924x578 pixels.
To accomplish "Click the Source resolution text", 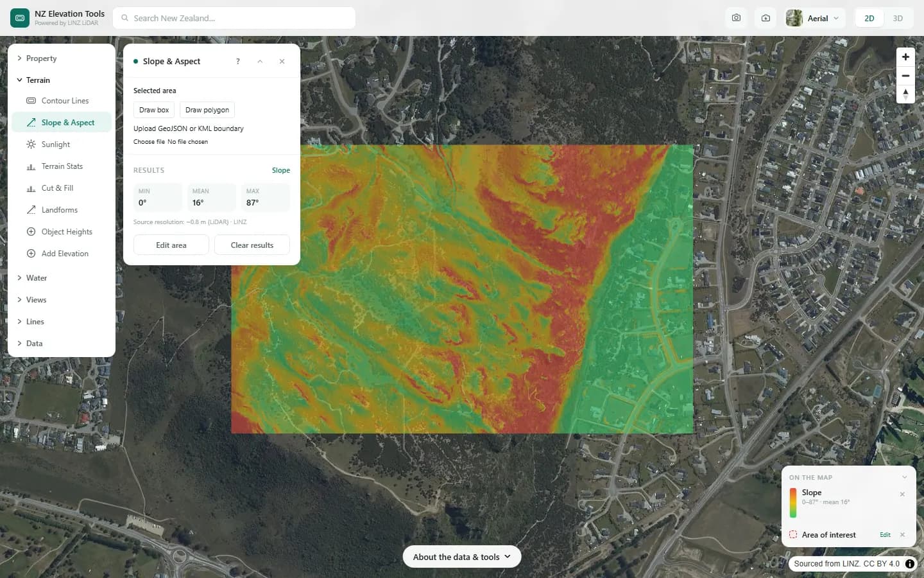I will [190, 222].
